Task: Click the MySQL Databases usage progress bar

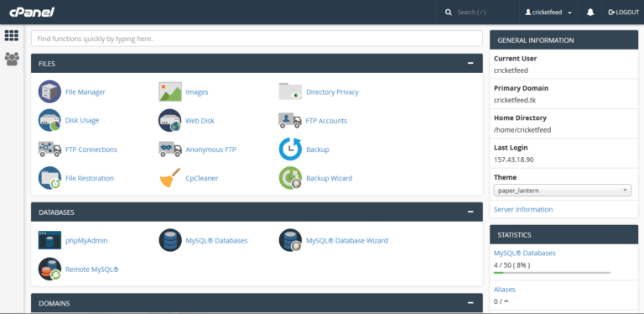Action: coord(552,273)
